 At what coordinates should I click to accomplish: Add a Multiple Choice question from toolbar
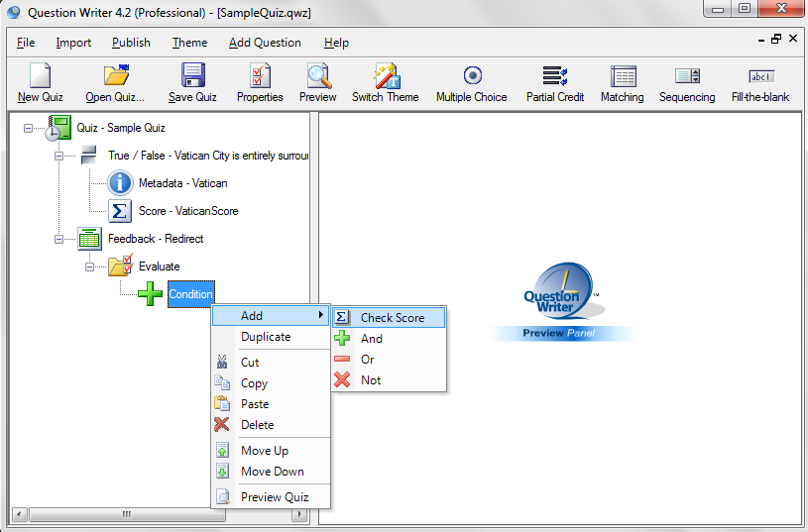[472, 75]
